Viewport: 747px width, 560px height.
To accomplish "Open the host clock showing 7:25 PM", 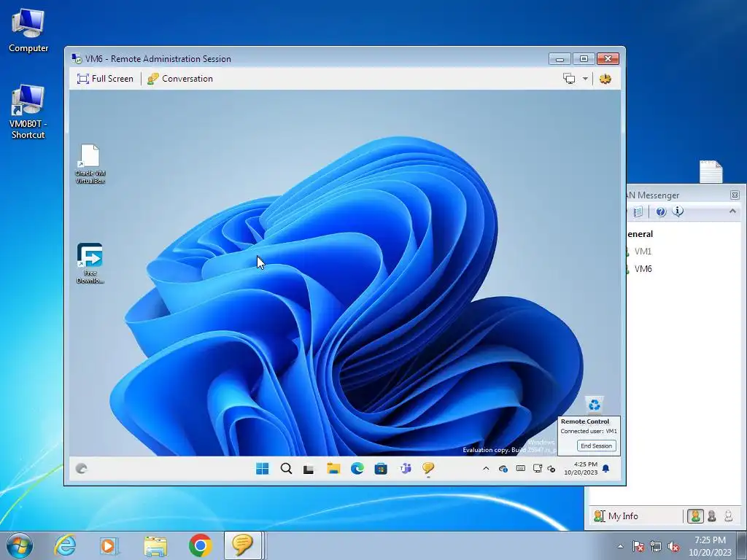I will [x=710, y=546].
